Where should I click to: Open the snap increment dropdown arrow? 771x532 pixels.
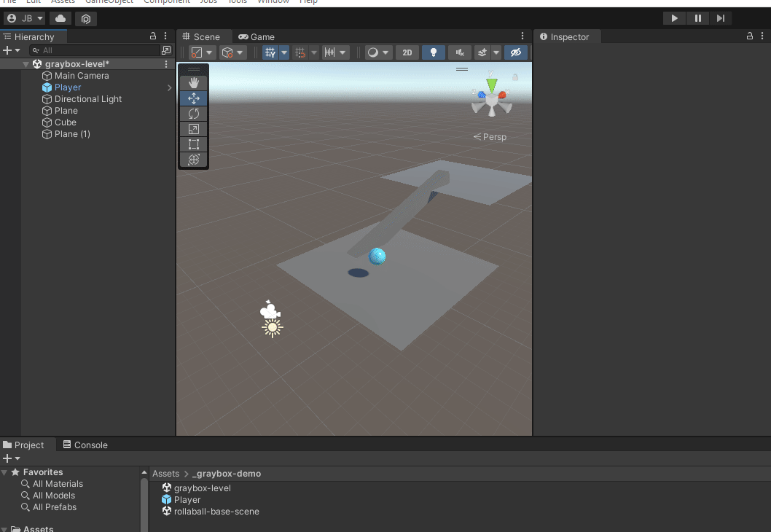343,52
